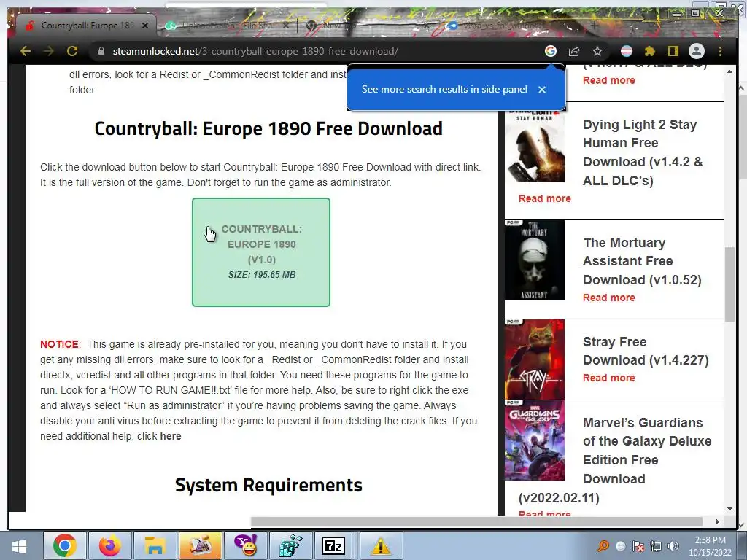Open the cube blocks app on taskbar

click(290, 545)
